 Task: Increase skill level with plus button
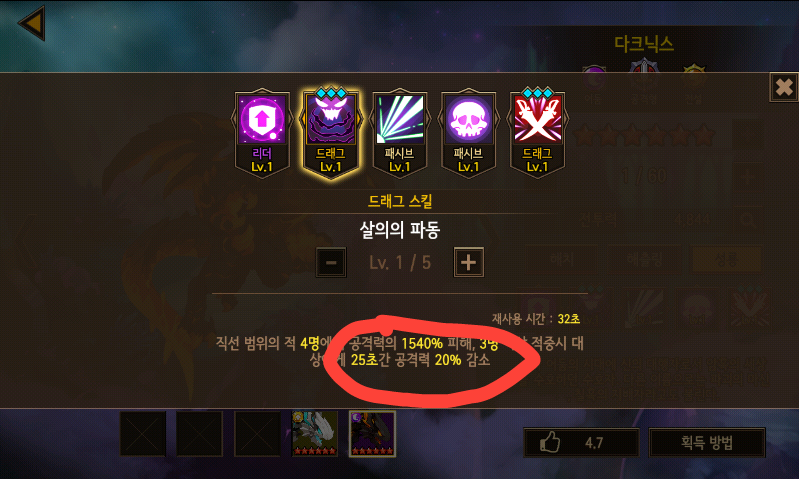[x=468, y=262]
